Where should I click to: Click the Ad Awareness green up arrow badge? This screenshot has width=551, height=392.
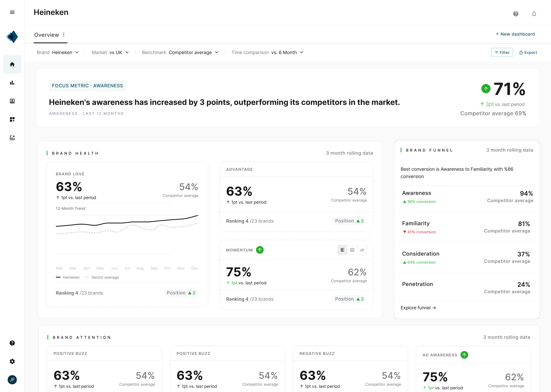click(x=464, y=355)
